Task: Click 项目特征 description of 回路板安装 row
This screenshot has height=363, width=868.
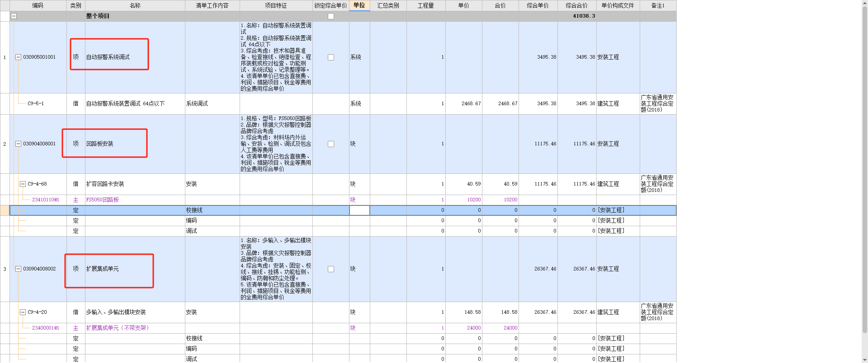Action: [276, 144]
